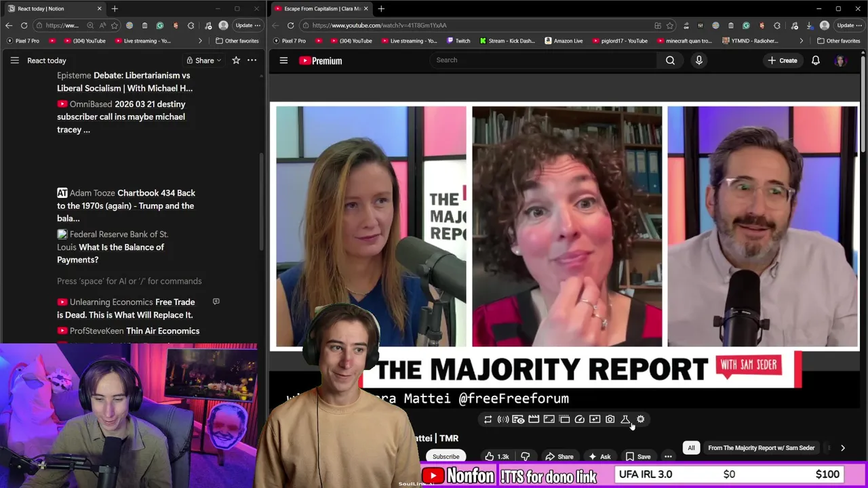Open the YouTube Create button menu
The image size is (868, 488).
click(x=782, y=60)
